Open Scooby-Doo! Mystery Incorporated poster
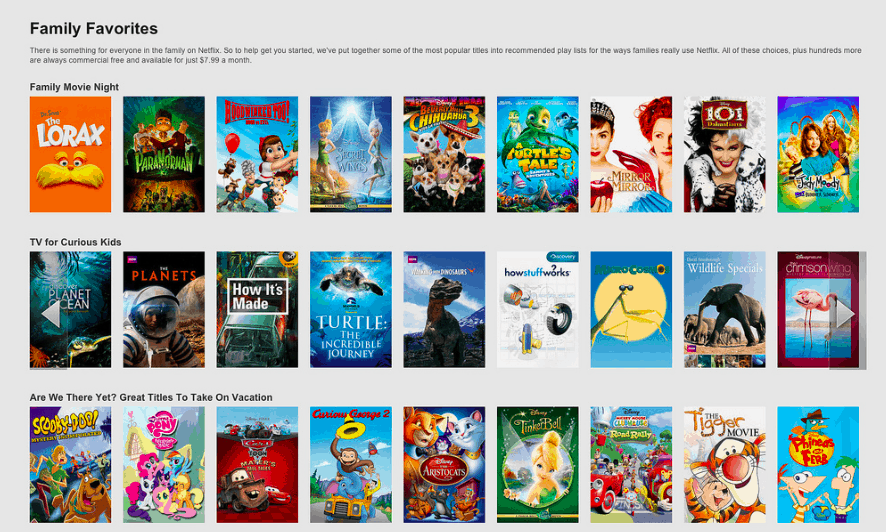The height and width of the screenshot is (532, 886). 71,465
